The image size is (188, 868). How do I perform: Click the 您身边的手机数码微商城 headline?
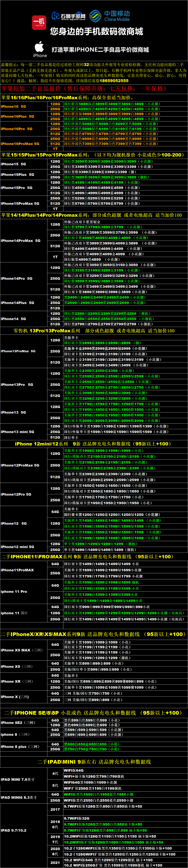click(x=96, y=32)
